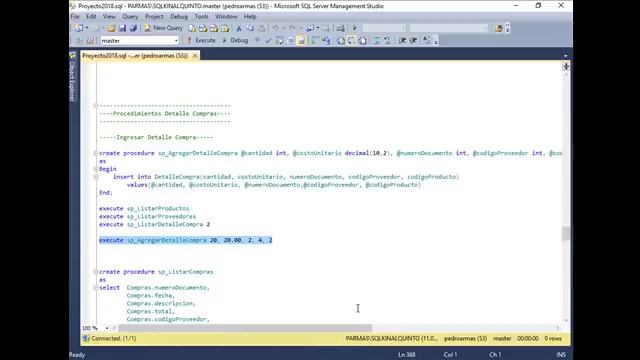Switch output to Results to File
The height and width of the screenshot is (360, 640).
tap(362, 40)
